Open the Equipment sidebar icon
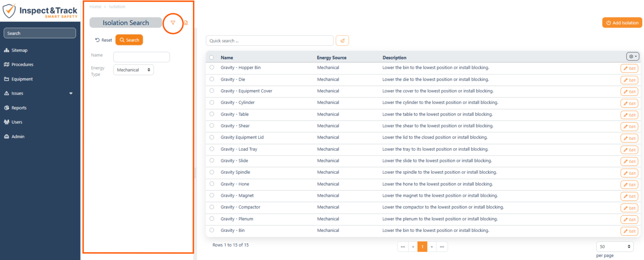Screen dimensions: 644x260 [7, 79]
